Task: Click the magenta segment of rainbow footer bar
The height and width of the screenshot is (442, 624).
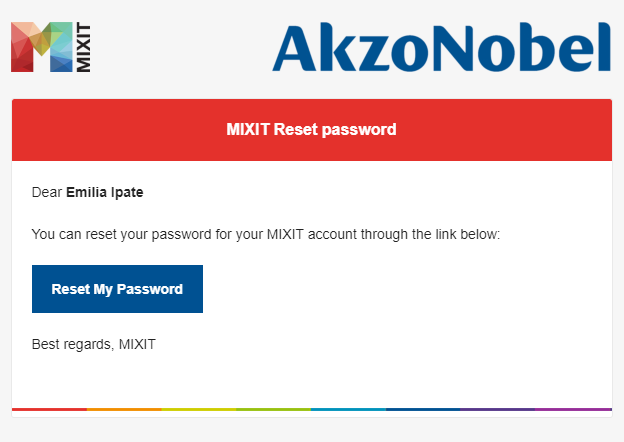Action: coord(573,409)
